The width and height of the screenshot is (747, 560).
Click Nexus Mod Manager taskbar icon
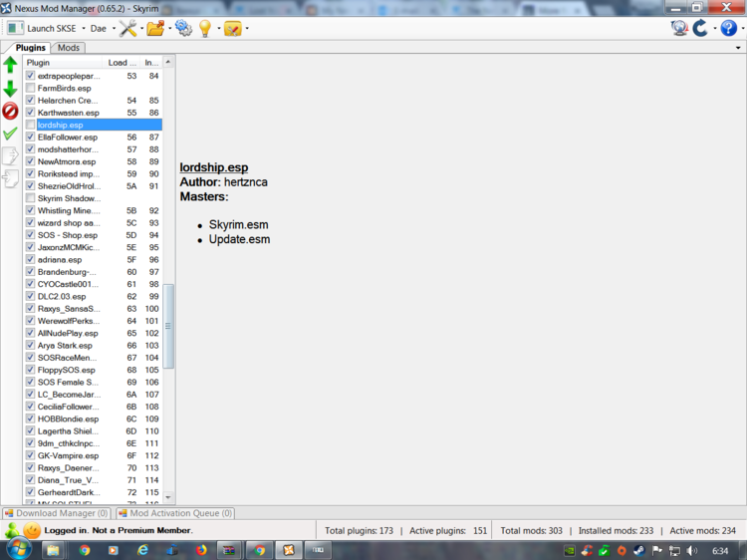click(289, 550)
